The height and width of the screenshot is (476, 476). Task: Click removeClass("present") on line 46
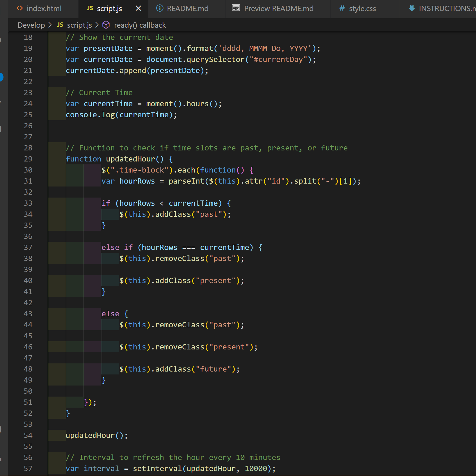(x=204, y=347)
